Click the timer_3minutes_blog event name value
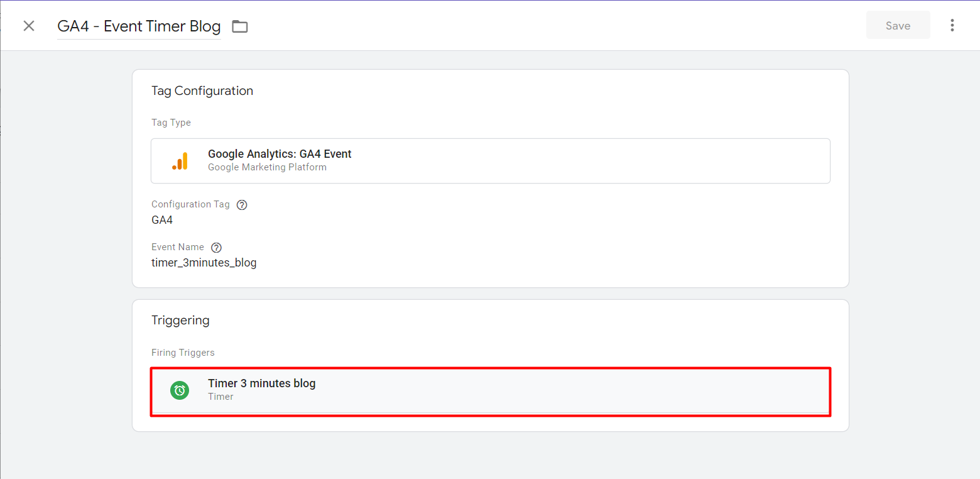 (204, 263)
